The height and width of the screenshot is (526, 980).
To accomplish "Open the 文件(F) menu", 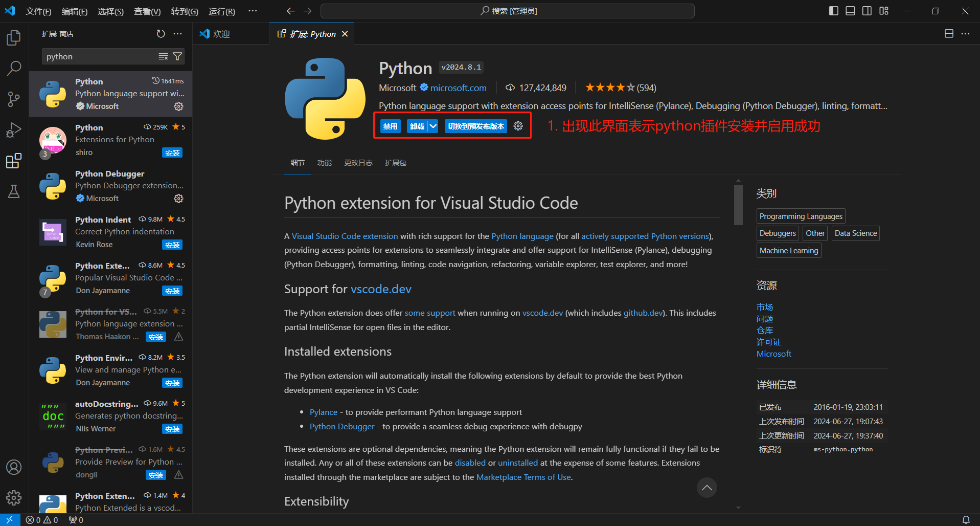I will 38,11.
